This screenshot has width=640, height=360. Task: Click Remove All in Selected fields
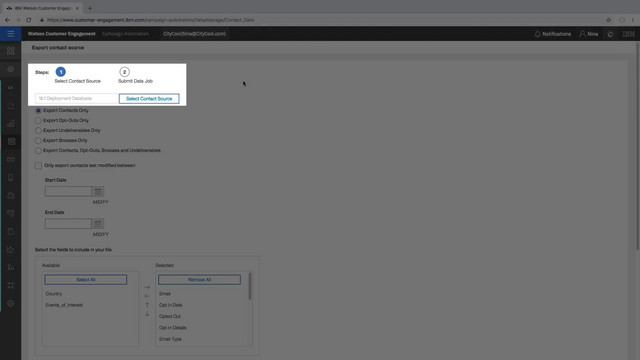pos(199,280)
